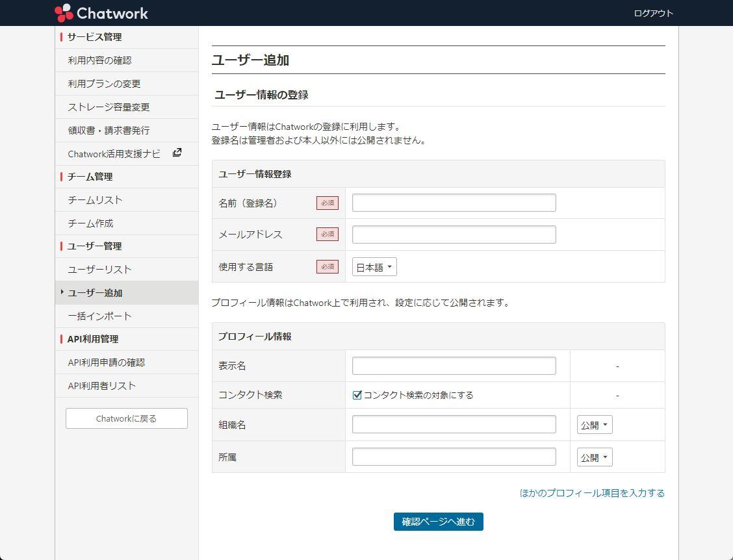Click the 確認ページへ進む button

[x=438, y=522]
